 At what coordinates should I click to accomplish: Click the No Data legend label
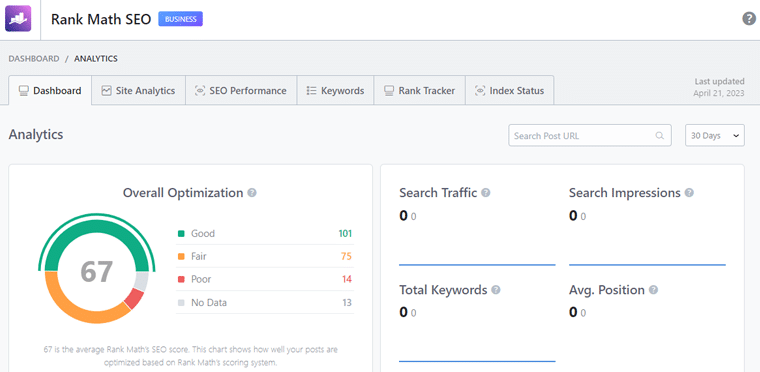click(209, 303)
